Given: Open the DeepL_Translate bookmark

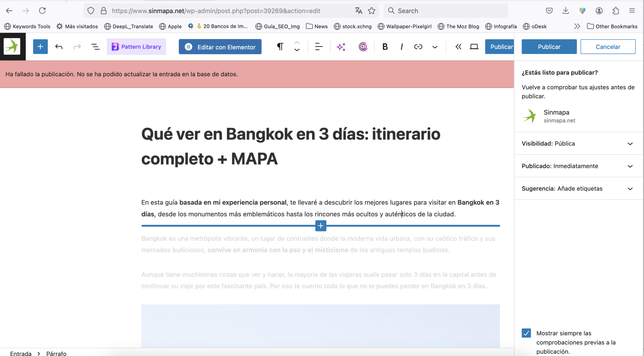Looking at the screenshot, I should [x=129, y=26].
